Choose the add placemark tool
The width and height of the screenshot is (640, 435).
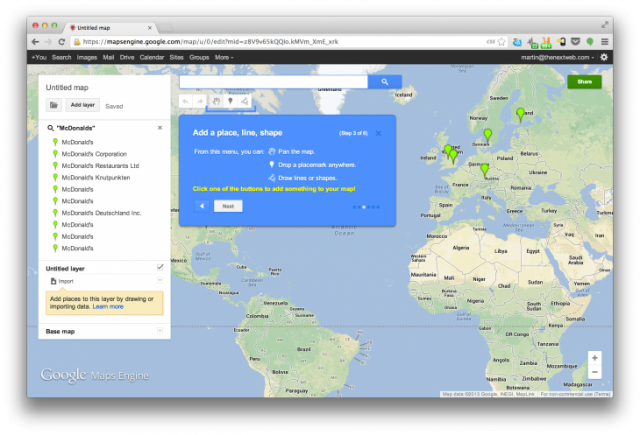click(x=231, y=101)
